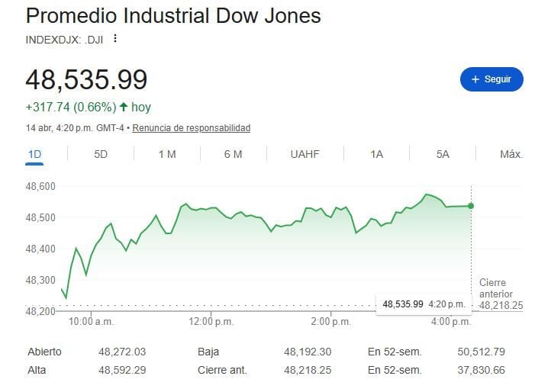This screenshot has width=535, height=392.
Task: Click the Abierto value 48,272.03
Action: [x=121, y=352]
